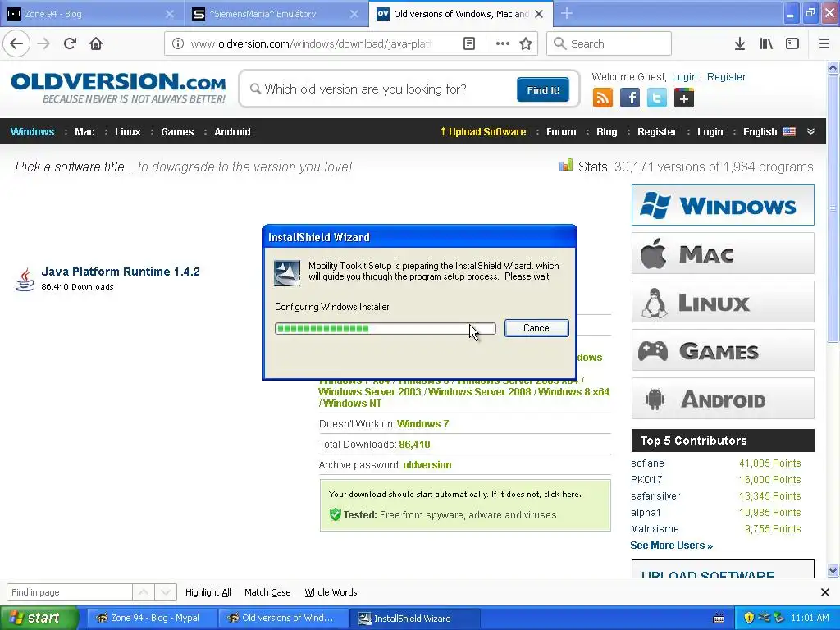Click See More Users link
The height and width of the screenshot is (630, 840).
[x=671, y=546]
